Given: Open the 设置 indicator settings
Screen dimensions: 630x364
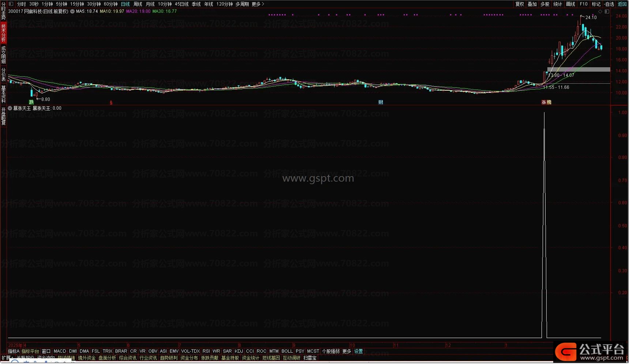Looking at the screenshot, I should [358, 351].
